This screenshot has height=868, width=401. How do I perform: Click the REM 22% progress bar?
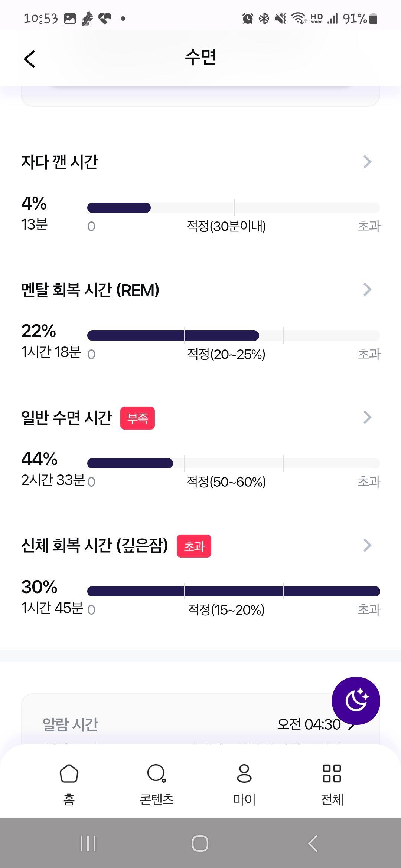[234, 335]
